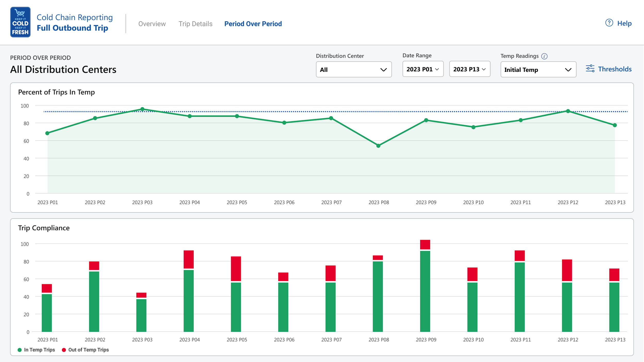Open the Distribution Center All dropdown

tap(354, 69)
